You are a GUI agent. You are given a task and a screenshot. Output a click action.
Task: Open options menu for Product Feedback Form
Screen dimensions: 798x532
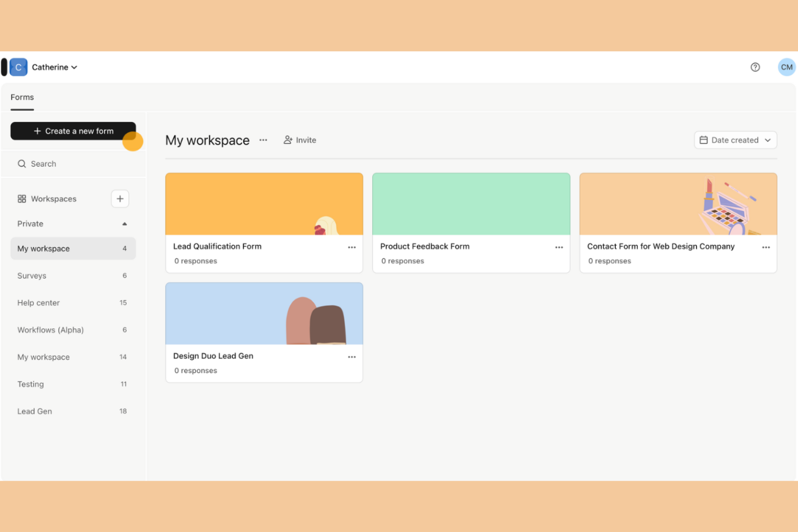tap(559, 247)
